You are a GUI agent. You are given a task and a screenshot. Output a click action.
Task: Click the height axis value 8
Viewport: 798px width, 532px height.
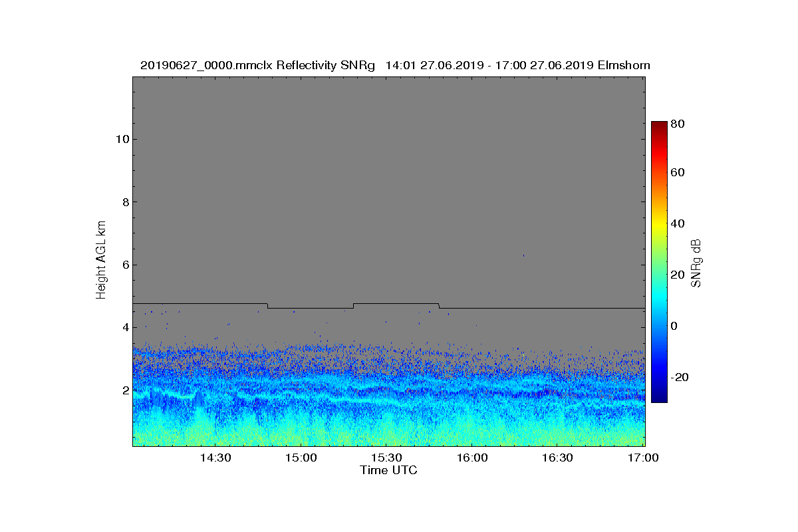pos(125,202)
